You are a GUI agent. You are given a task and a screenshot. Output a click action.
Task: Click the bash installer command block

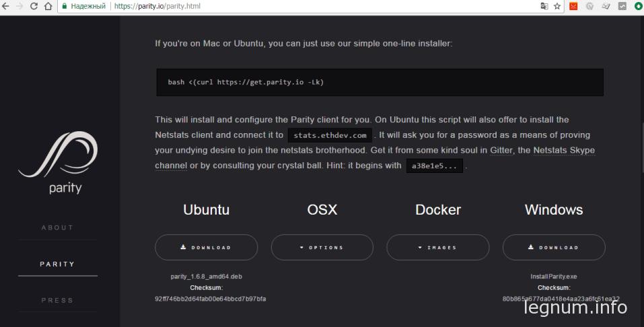[x=380, y=82]
